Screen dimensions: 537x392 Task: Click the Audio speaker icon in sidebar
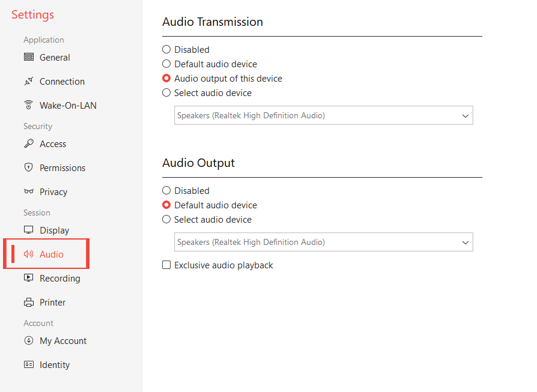[28, 255]
